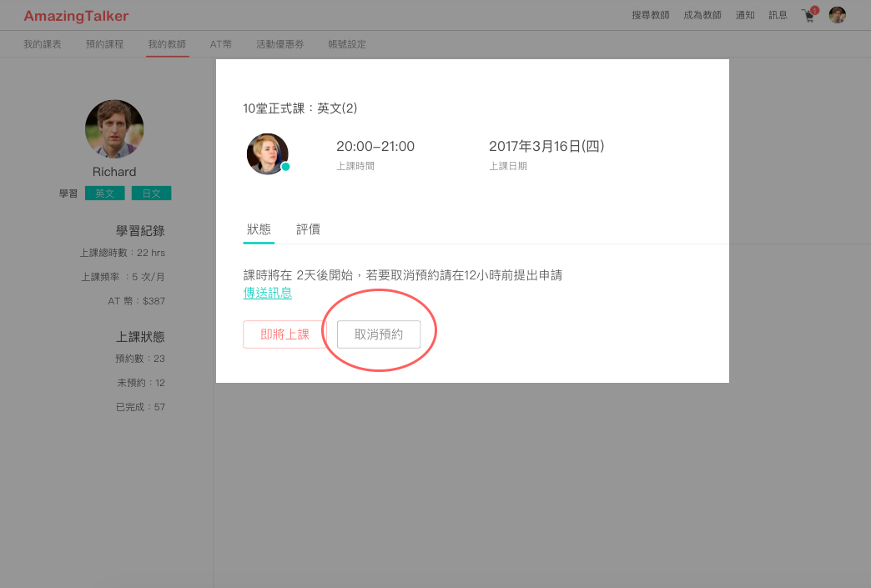The image size is (871, 588).
Task: Click the 取消預約 button
Action: click(378, 334)
